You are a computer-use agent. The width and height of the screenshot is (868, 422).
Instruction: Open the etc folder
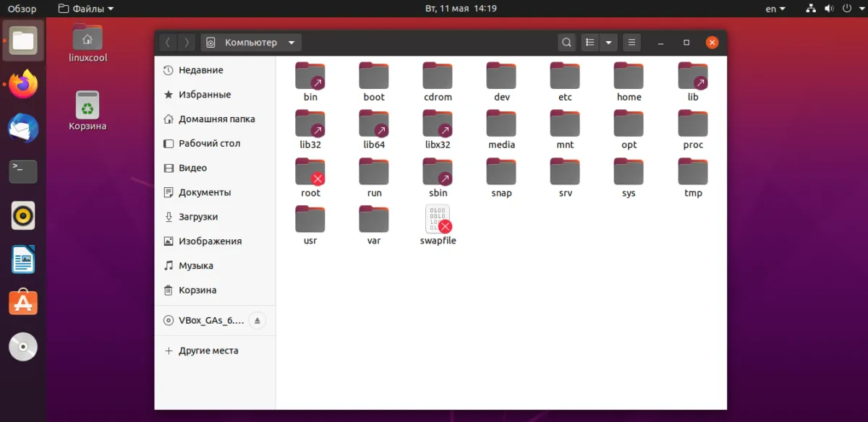(565, 81)
